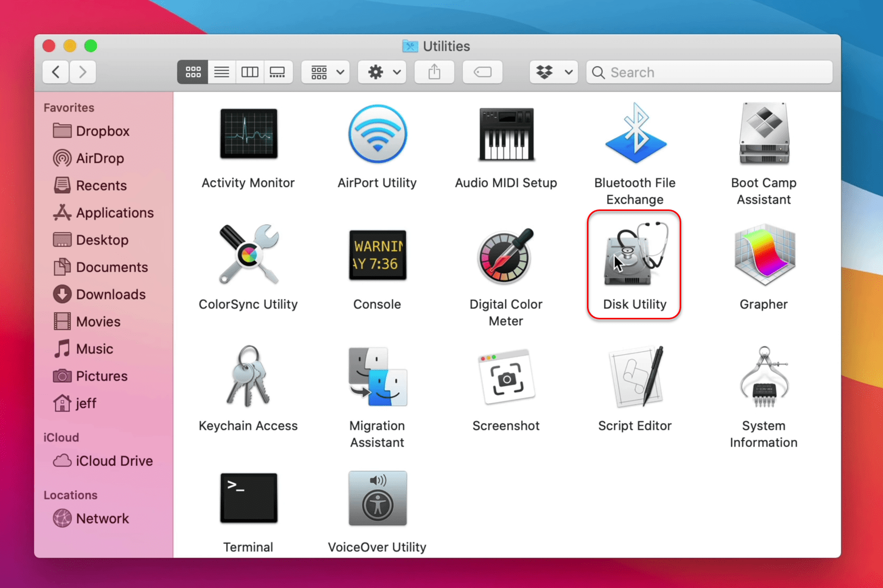Open Documents in the sidebar

[101, 267]
